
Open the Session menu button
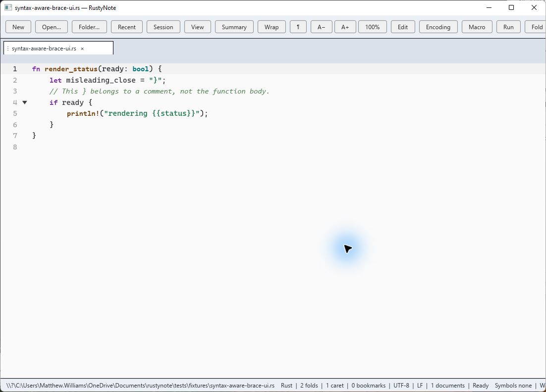click(164, 27)
